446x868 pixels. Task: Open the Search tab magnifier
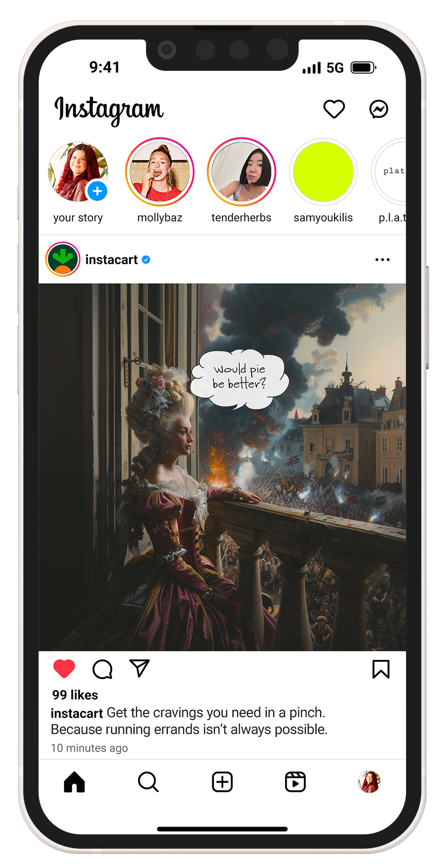(148, 782)
